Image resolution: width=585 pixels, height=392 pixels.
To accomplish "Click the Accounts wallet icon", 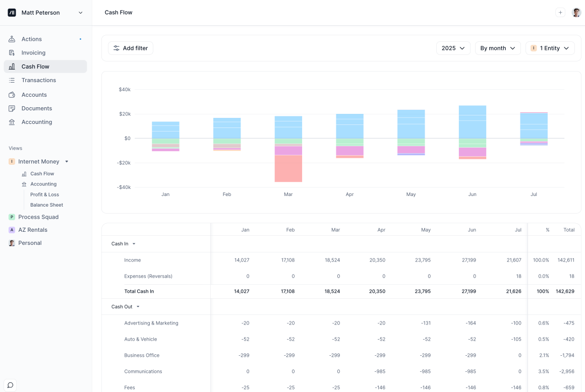I will click(x=12, y=95).
